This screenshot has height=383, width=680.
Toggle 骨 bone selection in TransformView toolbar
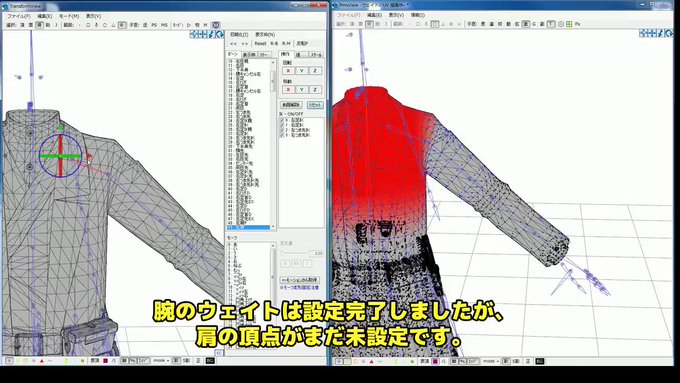coord(39,25)
